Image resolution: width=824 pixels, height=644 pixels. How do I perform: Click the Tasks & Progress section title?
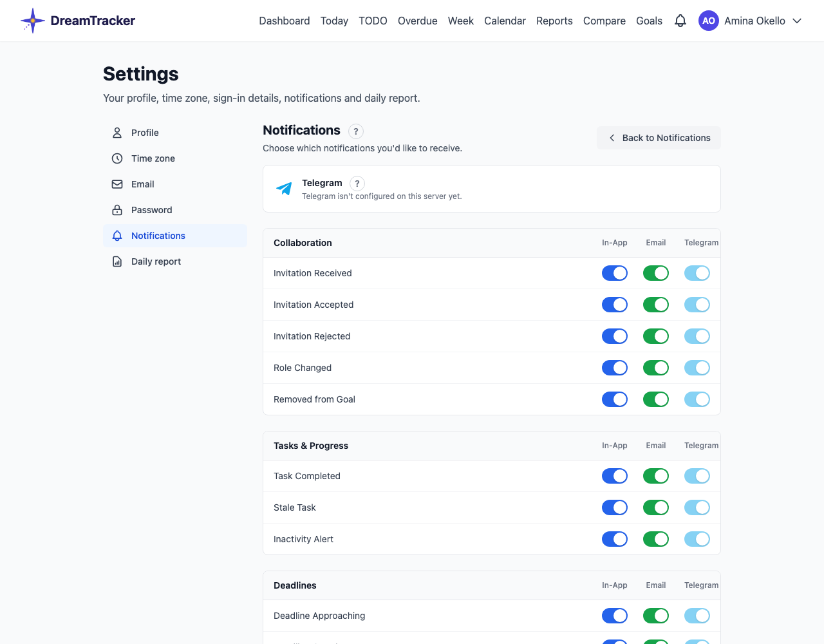pos(311,446)
